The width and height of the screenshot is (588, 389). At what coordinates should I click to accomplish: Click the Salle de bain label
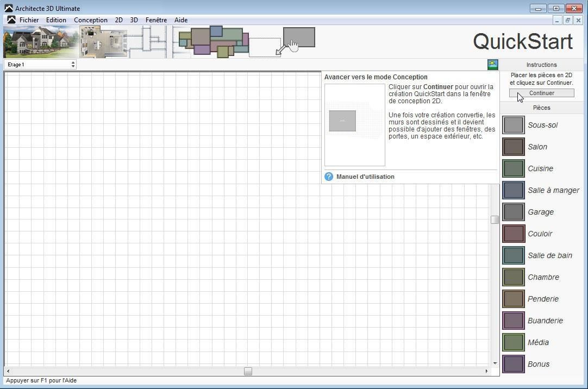[x=550, y=255]
